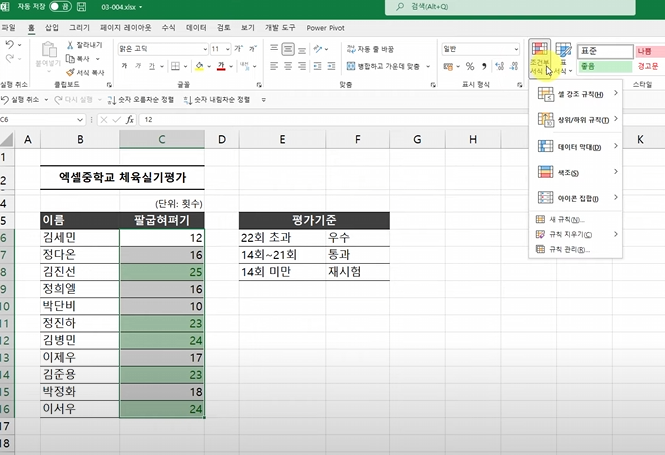Toggle Middle Align vertical alignment
This screenshot has height=455, width=665.
click(x=288, y=49)
